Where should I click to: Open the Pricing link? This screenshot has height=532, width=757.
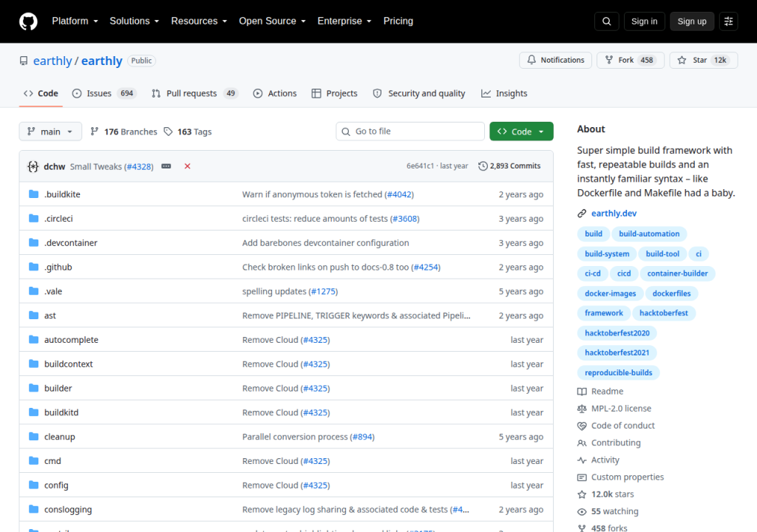(398, 21)
